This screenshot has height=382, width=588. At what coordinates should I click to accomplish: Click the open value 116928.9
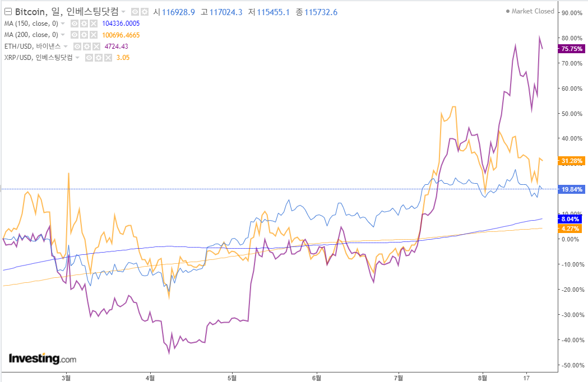tap(178, 12)
